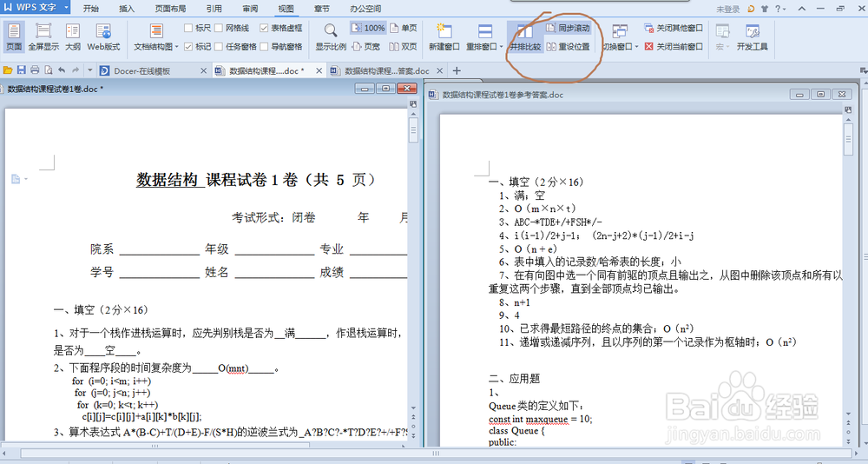Select 双页 two-page view
Viewport: 868px width, 464px height.
pyautogui.click(x=404, y=47)
